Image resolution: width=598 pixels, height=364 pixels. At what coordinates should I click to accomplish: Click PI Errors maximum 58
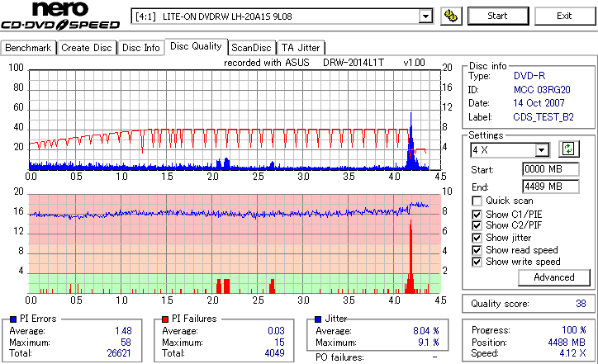click(126, 343)
